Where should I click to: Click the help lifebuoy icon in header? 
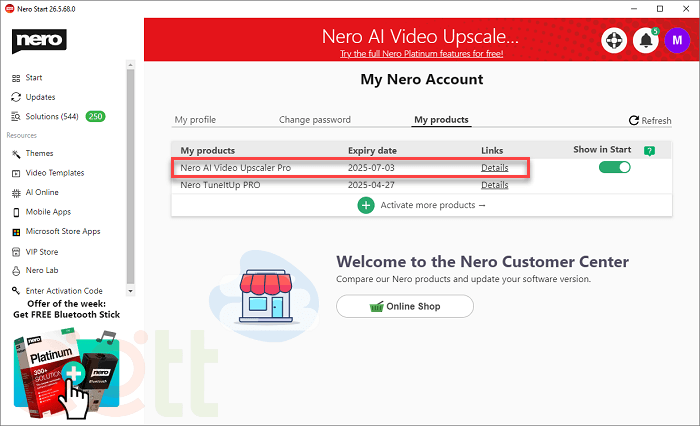tap(613, 41)
